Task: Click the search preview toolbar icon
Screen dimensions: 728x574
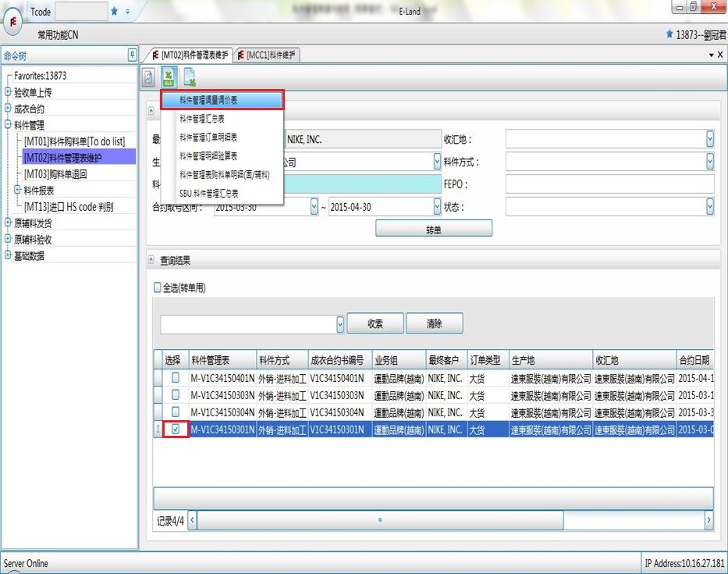Action: [x=149, y=77]
